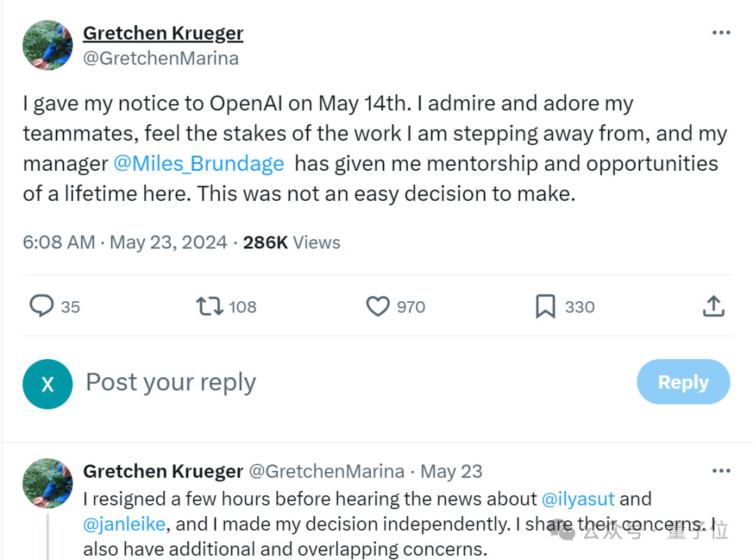Click the Post your reply text field
This screenshot has width=753, height=560.
point(279,382)
